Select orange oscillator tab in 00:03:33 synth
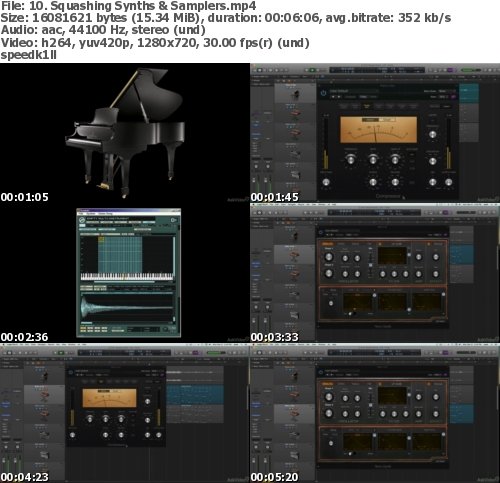The image size is (500, 483). 327,244
